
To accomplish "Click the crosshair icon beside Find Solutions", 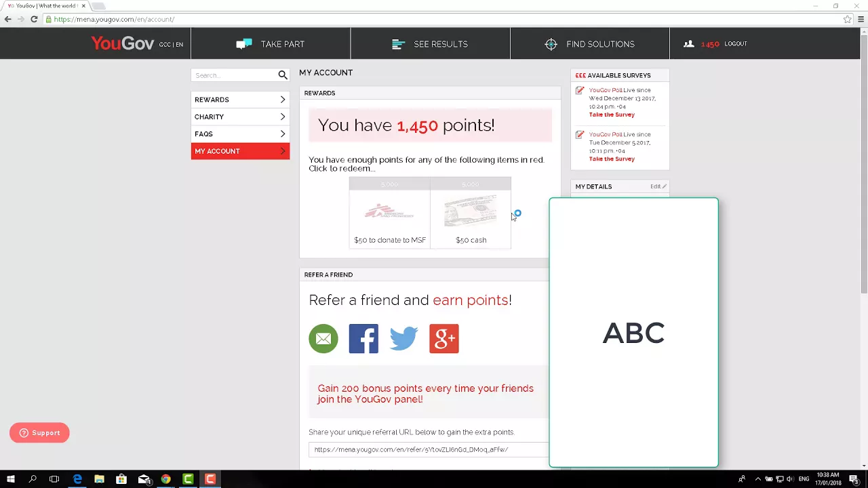I will click(x=551, y=44).
